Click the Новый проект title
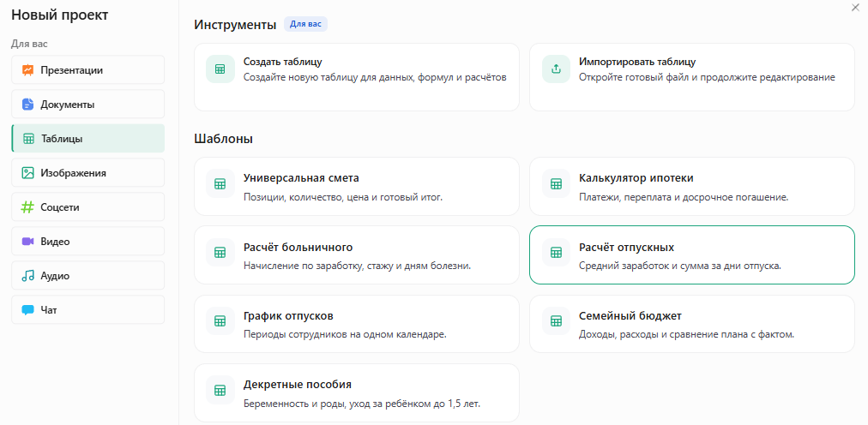Image resolution: width=868 pixels, height=425 pixels. click(60, 15)
